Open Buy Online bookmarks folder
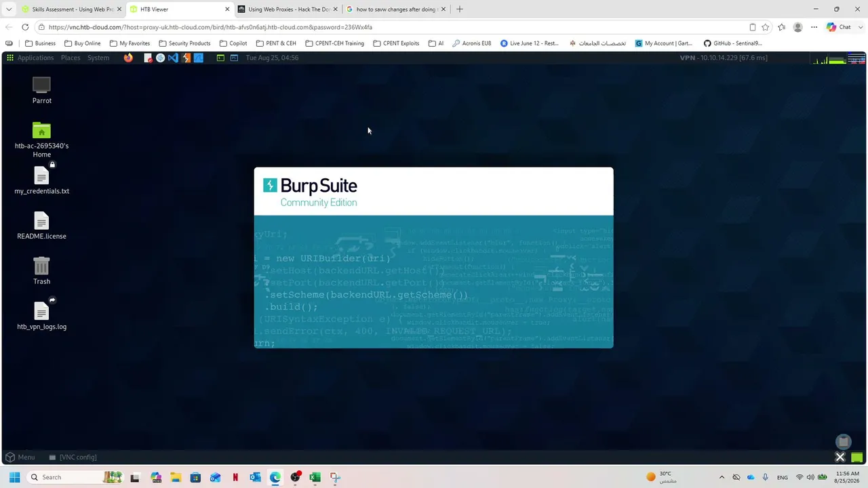The width and height of the screenshot is (868, 488). [82, 43]
